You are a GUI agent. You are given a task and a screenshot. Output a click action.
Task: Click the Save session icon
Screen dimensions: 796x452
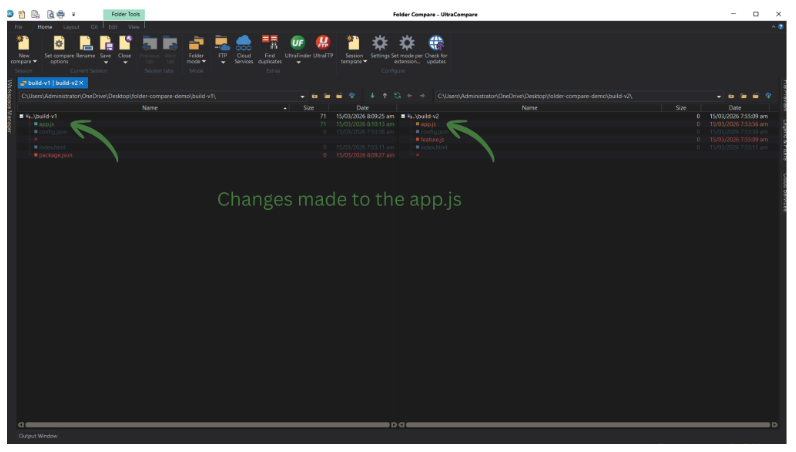click(x=106, y=43)
